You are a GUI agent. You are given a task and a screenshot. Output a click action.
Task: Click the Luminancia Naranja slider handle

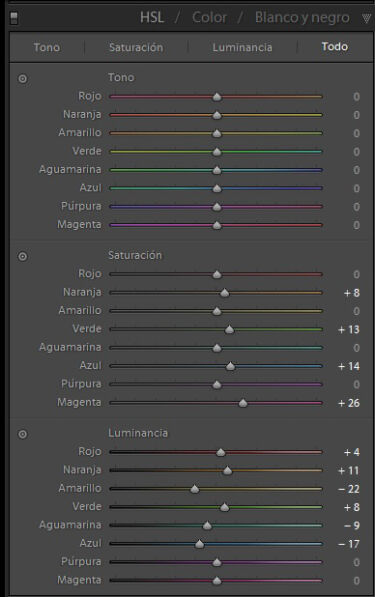(227, 471)
